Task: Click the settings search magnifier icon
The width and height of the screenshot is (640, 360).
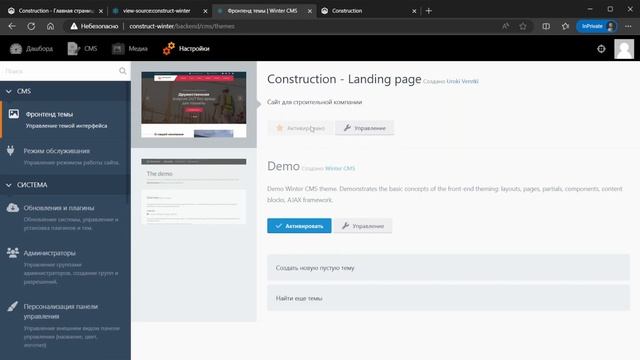Action: click(x=122, y=71)
